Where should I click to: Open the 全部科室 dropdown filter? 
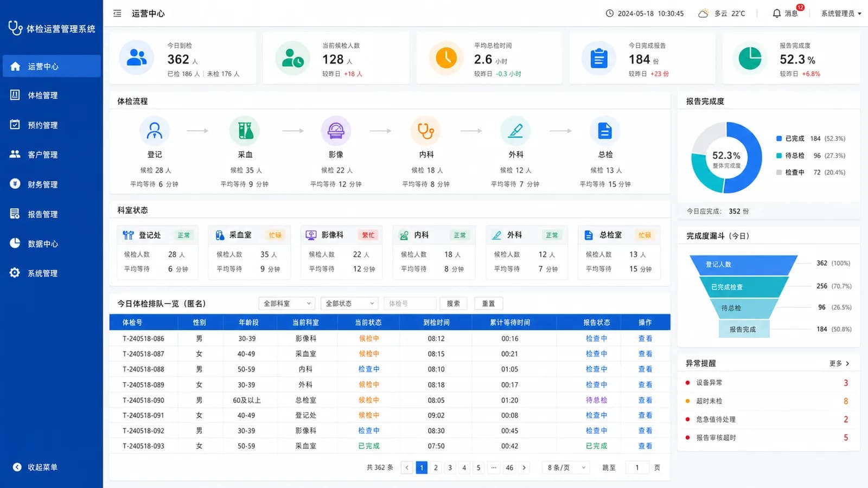(x=287, y=303)
